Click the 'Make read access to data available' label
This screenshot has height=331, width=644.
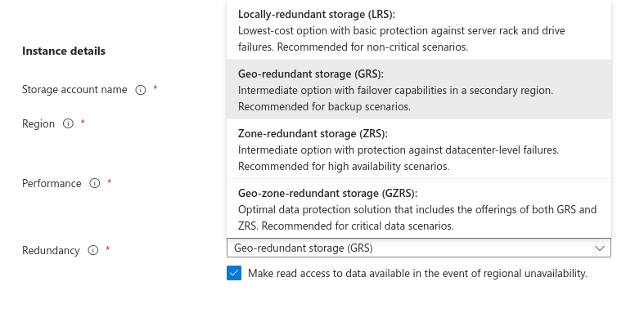point(417,274)
